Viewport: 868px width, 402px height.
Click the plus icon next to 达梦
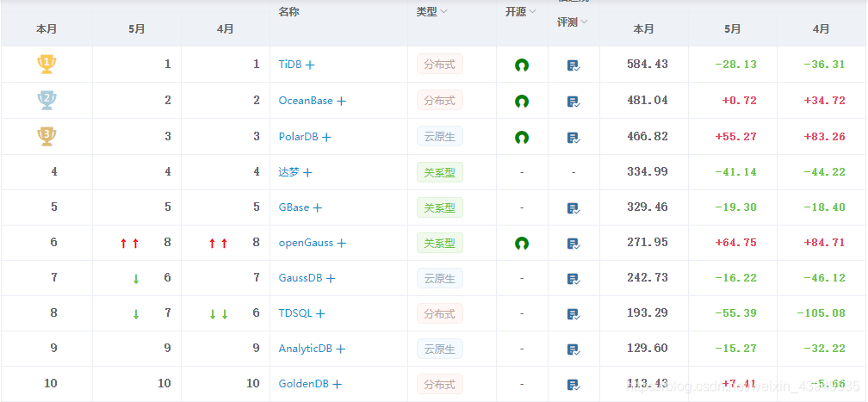307,173
